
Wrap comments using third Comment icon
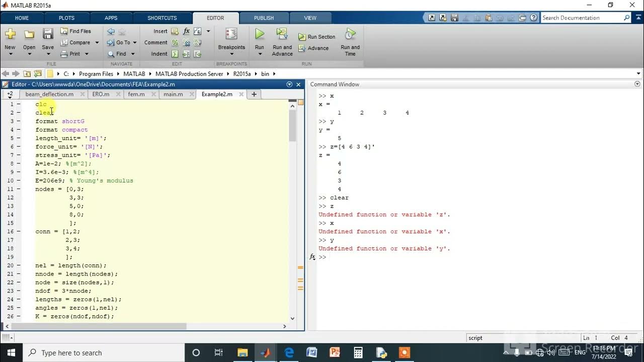(x=197, y=43)
